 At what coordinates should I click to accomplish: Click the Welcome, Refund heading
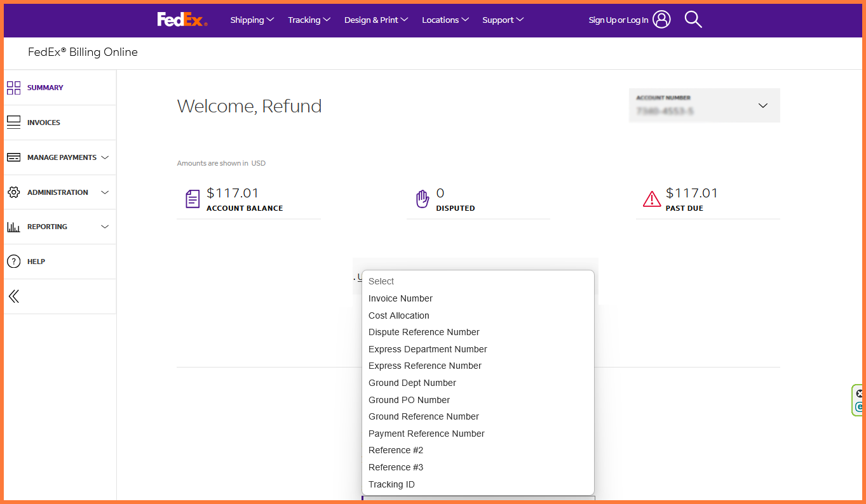249,106
